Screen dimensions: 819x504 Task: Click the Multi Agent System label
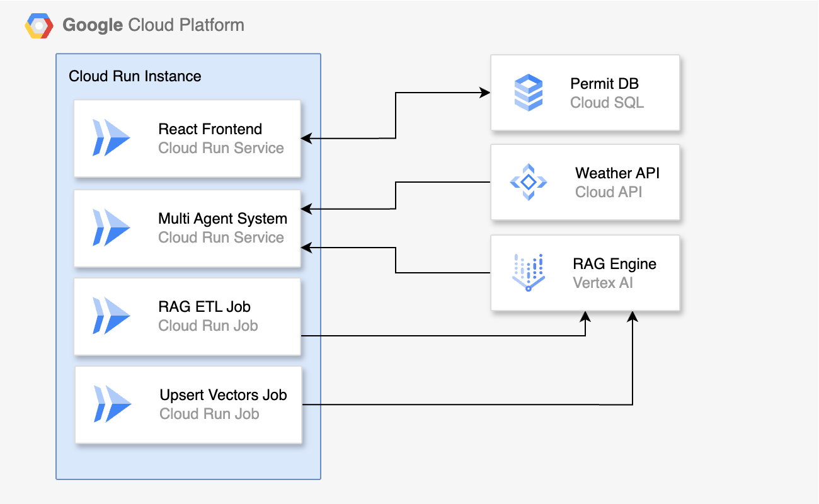(x=223, y=219)
